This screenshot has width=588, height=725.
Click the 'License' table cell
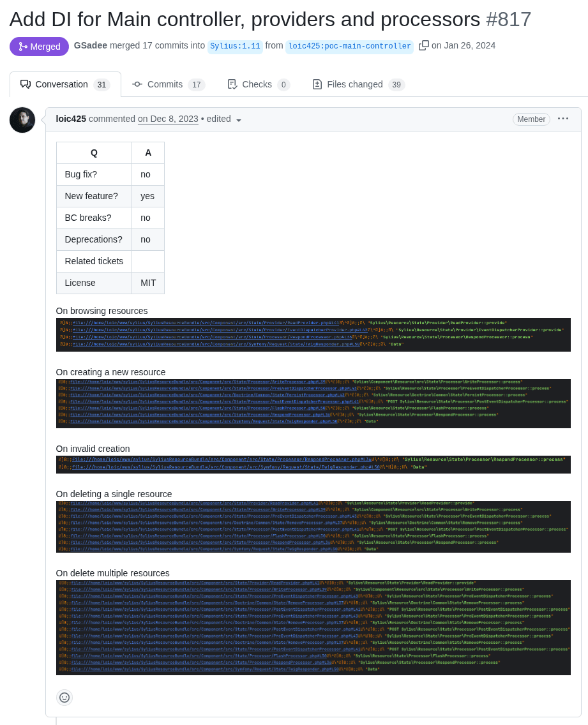94,283
